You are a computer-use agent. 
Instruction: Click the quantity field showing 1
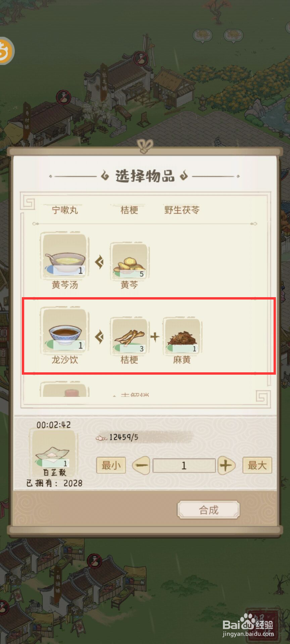pyautogui.click(x=184, y=466)
